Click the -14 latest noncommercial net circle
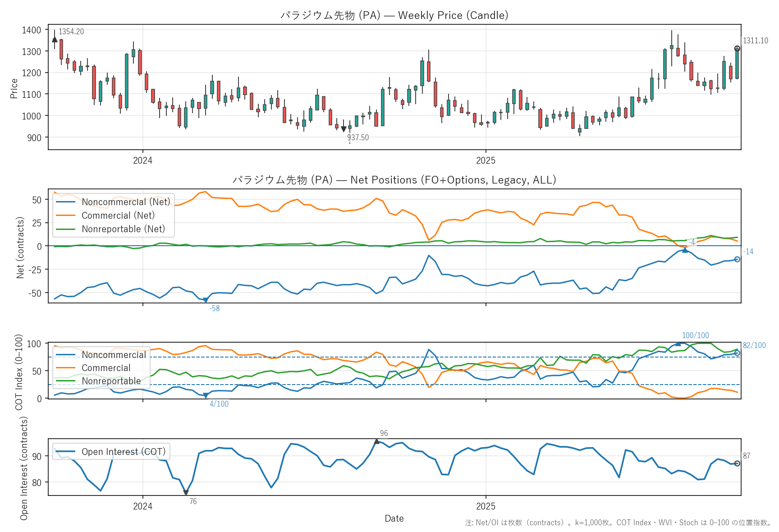Viewport: 779px width, 532px height. 737,259
